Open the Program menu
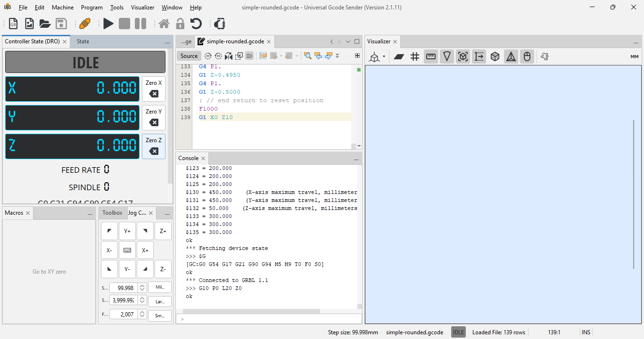644x339 pixels. 92,8
